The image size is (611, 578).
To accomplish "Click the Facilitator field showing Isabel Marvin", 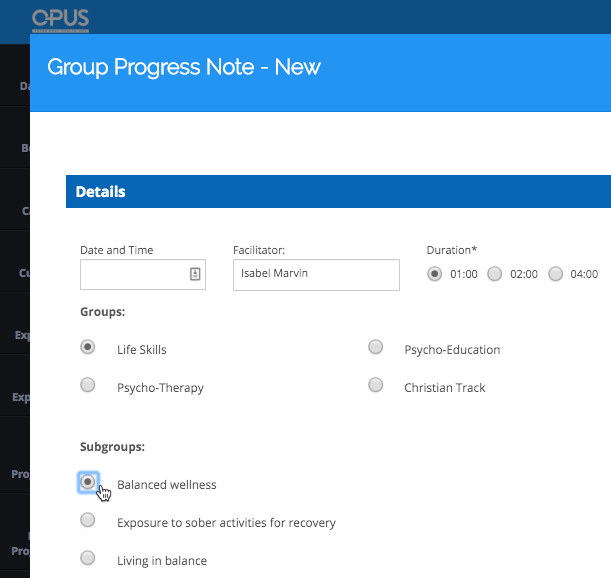I will [x=315, y=274].
